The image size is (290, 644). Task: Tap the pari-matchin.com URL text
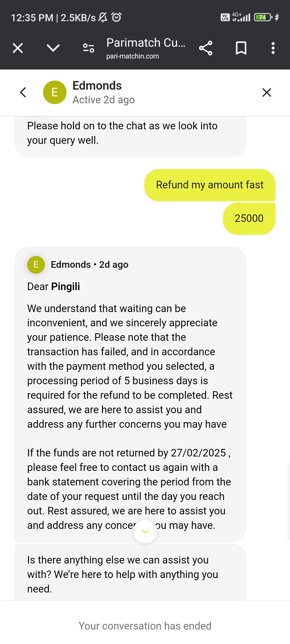133,56
